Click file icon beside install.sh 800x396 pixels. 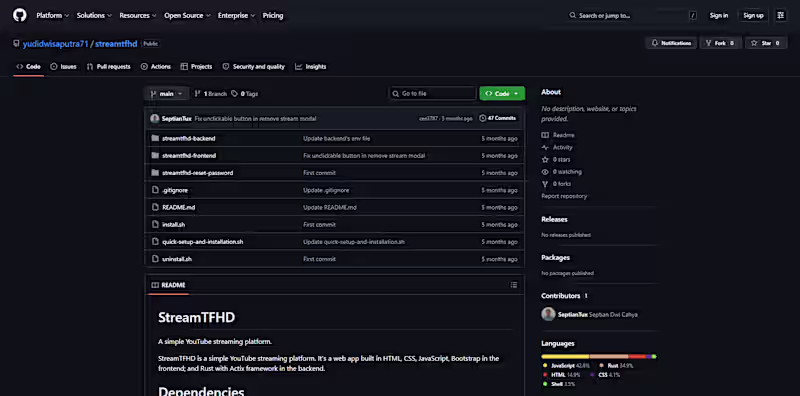pyautogui.click(x=155, y=225)
